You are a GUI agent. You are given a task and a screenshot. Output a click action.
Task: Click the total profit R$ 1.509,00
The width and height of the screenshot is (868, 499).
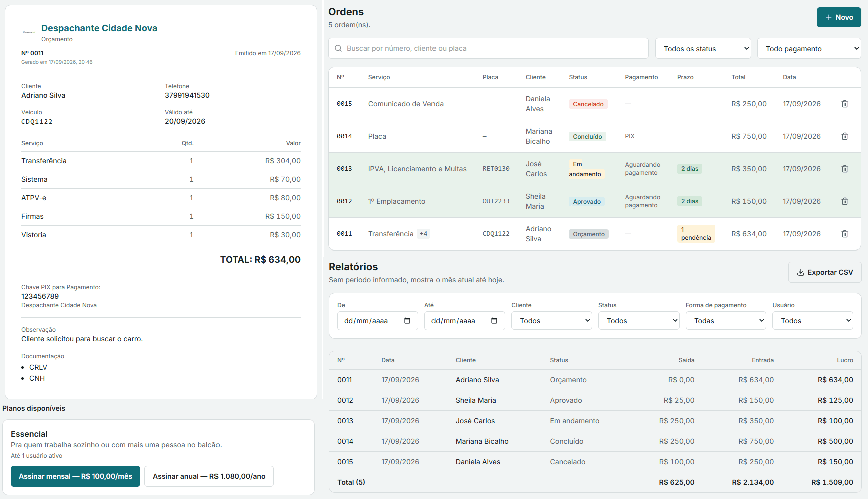832,482
